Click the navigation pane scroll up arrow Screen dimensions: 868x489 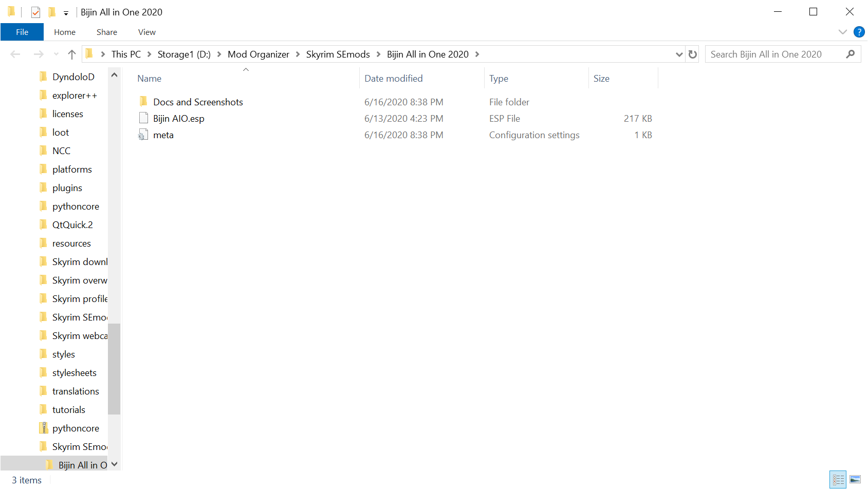pos(114,75)
